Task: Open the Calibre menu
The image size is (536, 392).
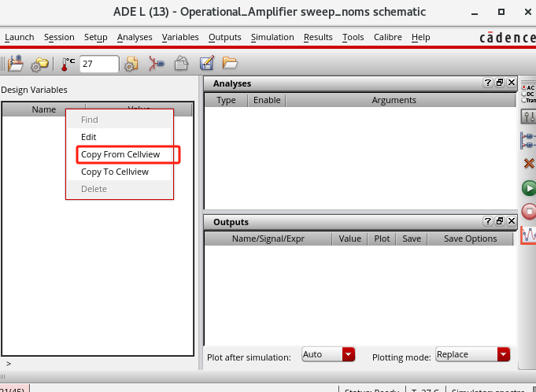Action: coord(388,37)
